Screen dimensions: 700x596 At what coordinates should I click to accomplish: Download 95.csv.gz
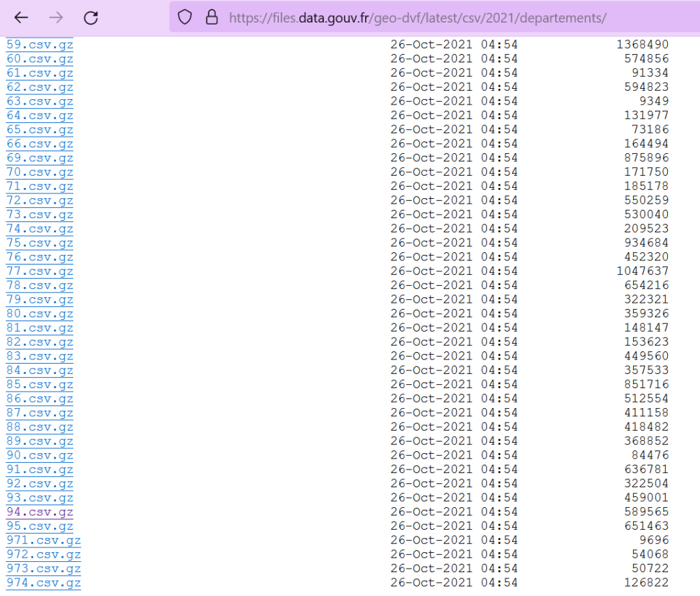(40, 526)
